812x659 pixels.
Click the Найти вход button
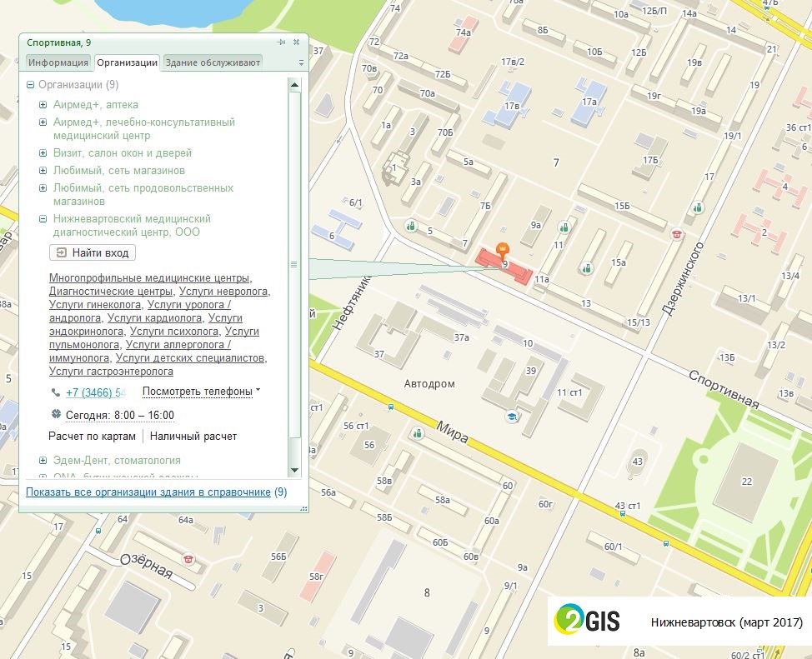(93, 252)
